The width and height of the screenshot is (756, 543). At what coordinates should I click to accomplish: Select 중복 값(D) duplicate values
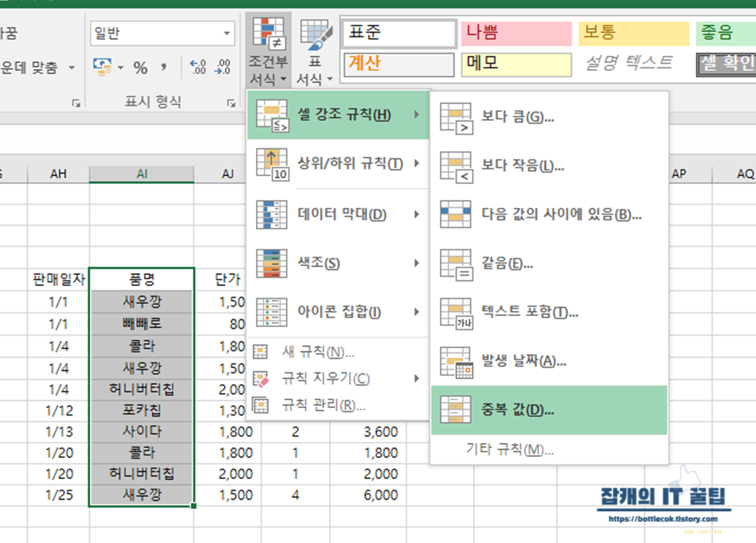point(549,410)
